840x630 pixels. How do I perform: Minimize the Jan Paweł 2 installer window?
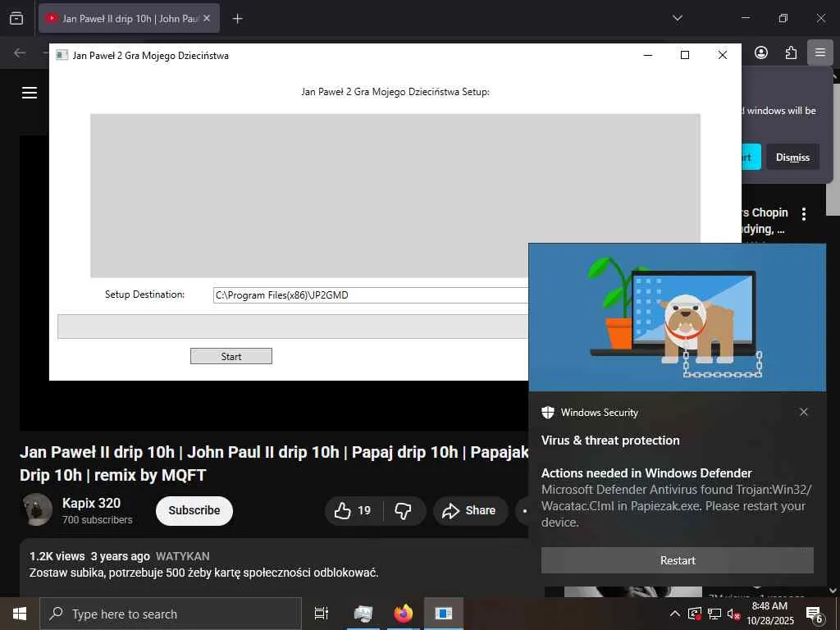pyautogui.click(x=648, y=55)
